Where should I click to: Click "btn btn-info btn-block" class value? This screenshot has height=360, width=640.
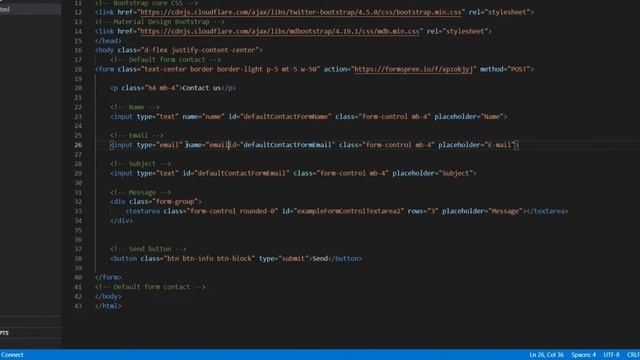(x=209, y=258)
